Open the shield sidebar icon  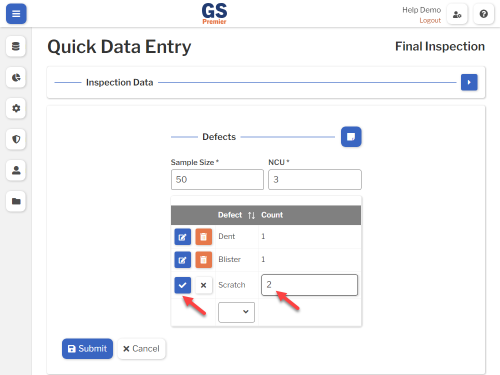(x=16, y=139)
